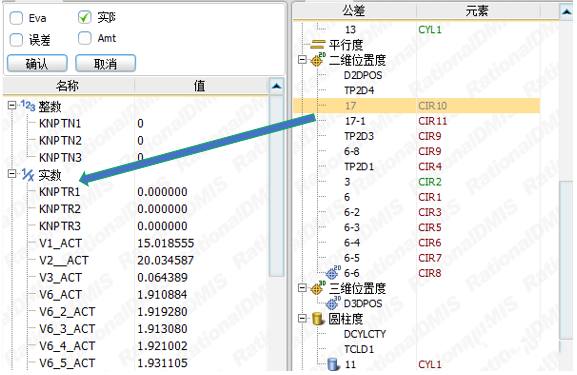The image size is (577, 375).
Task: Click the up arrow of the variables list scrollbar
Action: pos(276,86)
